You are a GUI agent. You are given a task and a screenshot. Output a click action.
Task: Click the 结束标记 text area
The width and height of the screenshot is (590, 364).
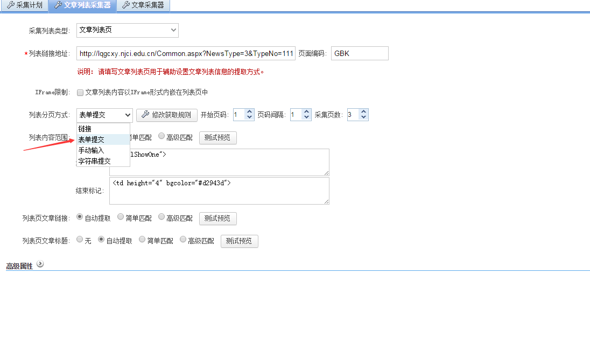point(219,191)
